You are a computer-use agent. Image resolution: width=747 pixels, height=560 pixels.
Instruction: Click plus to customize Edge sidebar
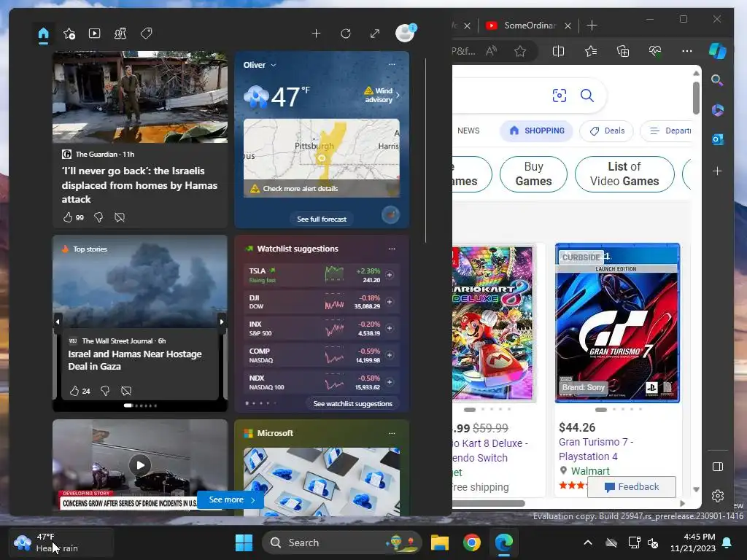point(718,171)
